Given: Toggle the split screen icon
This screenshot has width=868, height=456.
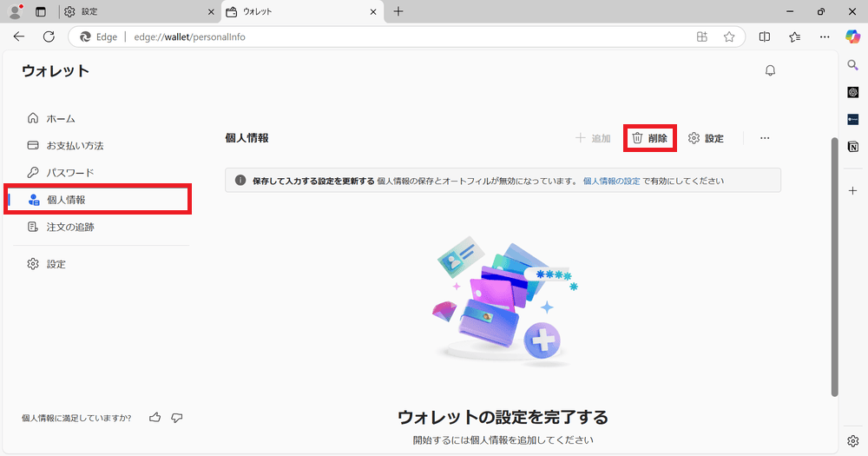Looking at the screenshot, I should (x=765, y=36).
